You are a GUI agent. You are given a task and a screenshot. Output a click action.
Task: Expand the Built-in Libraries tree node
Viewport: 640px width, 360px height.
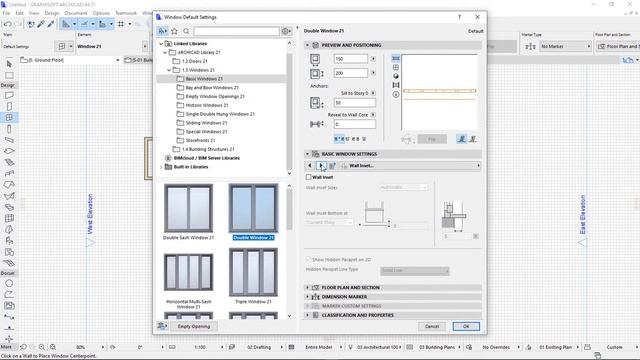coord(161,167)
